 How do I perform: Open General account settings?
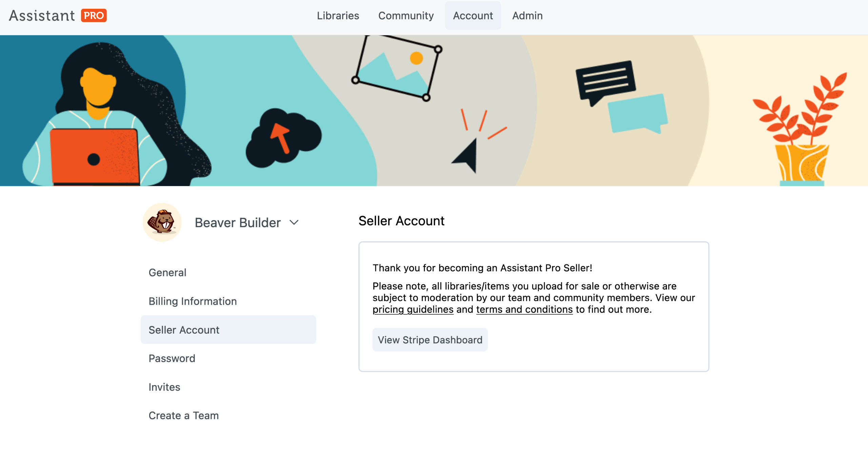tap(167, 273)
